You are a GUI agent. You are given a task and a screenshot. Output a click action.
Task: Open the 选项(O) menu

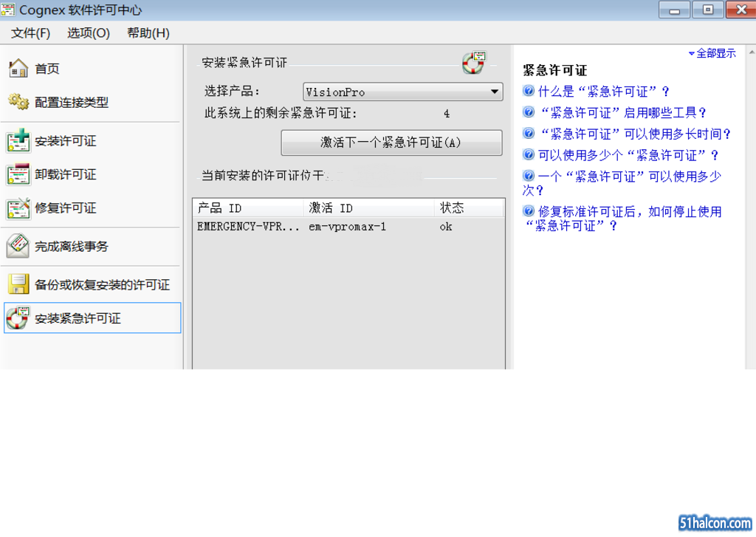[x=89, y=33]
